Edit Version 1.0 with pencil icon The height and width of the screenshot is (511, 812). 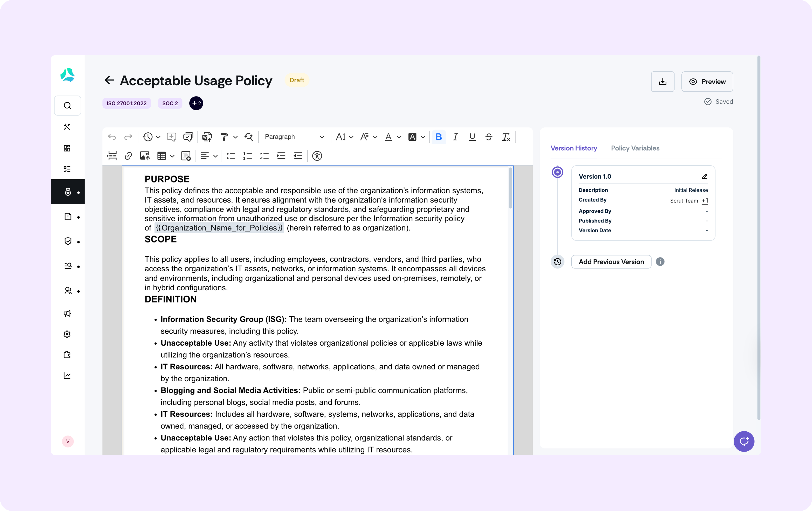[704, 177]
